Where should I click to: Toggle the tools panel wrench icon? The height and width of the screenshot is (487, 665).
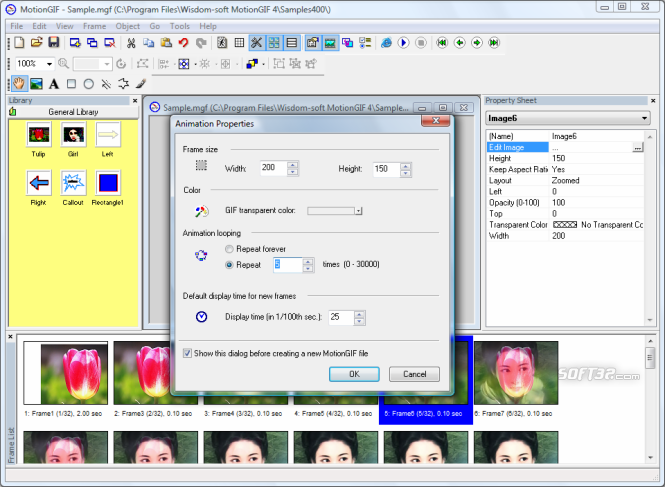tap(257, 43)
